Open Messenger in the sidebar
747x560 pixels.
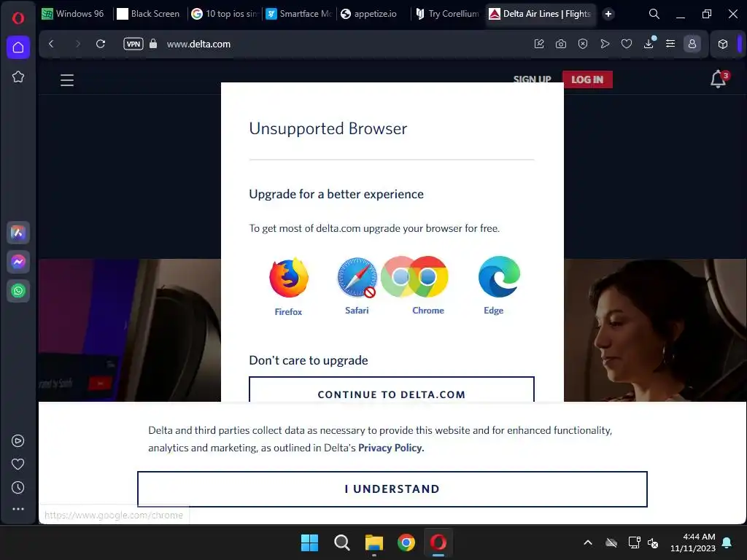[x=18, y=262]
